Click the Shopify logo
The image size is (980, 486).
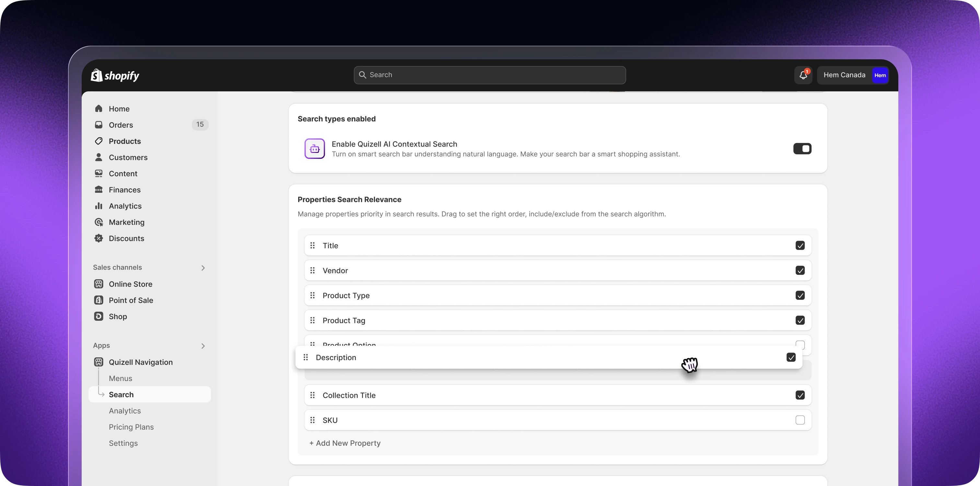tap(115, 75)
